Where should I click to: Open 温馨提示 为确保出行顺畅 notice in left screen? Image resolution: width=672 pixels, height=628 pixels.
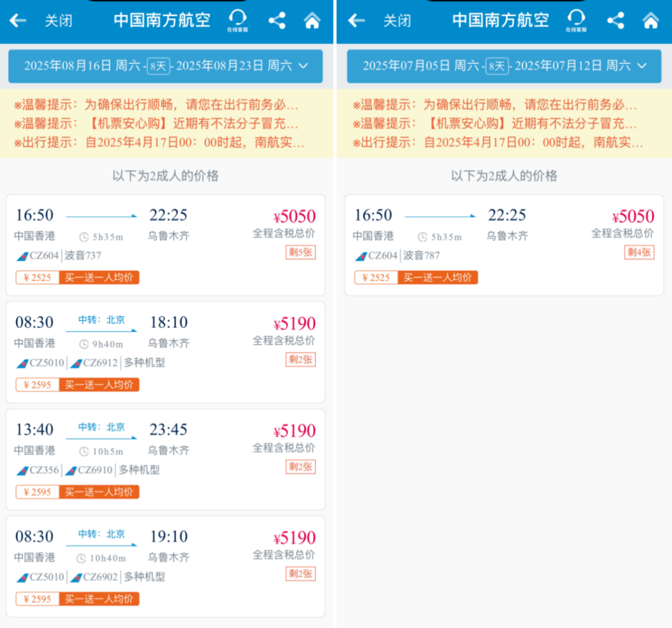(x=156, y=104)
